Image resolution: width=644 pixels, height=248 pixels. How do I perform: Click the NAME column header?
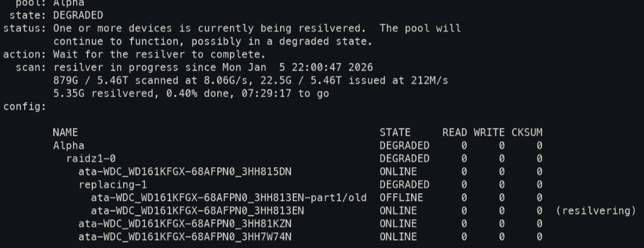(x=65, y=132)
